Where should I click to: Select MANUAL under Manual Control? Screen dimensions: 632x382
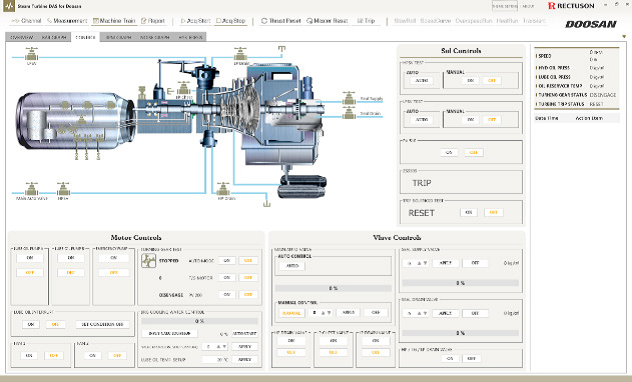[x=291, y=313]
